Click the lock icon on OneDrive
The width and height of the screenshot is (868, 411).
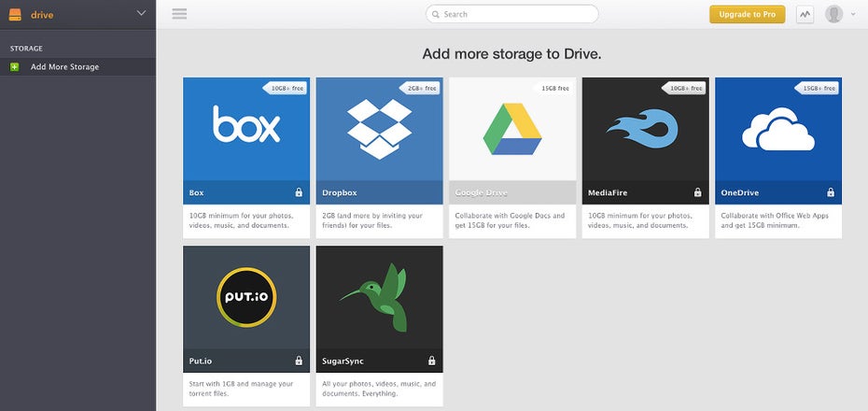pos(831,192)
